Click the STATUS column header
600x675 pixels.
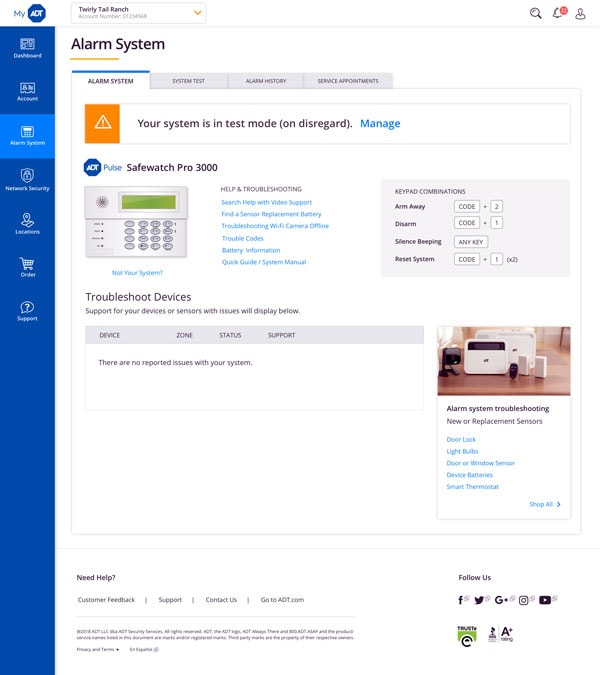[230, 335]
